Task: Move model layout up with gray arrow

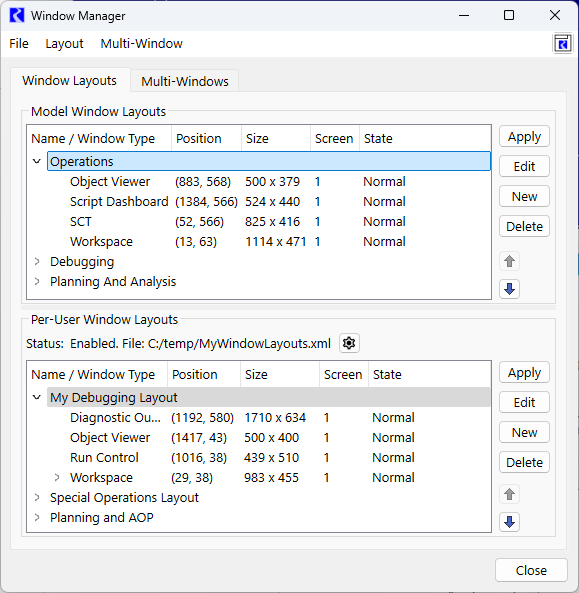Action: [509, 261]
